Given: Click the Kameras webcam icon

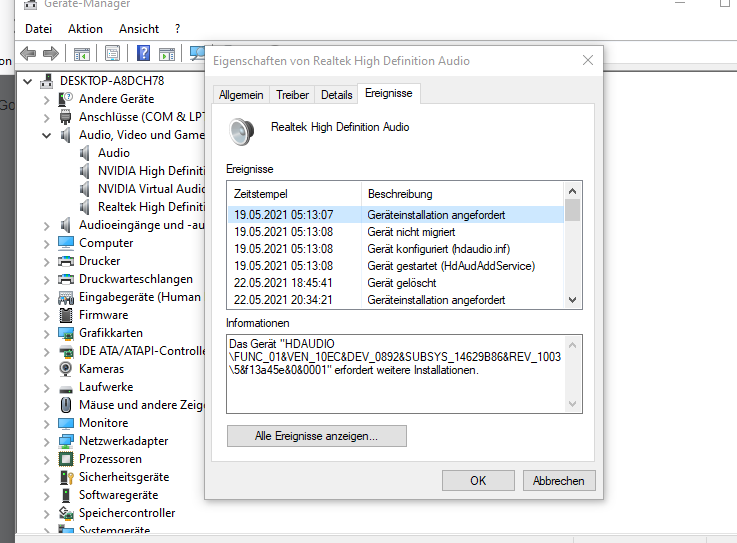Looking at the screenshot, I should 66,369.
